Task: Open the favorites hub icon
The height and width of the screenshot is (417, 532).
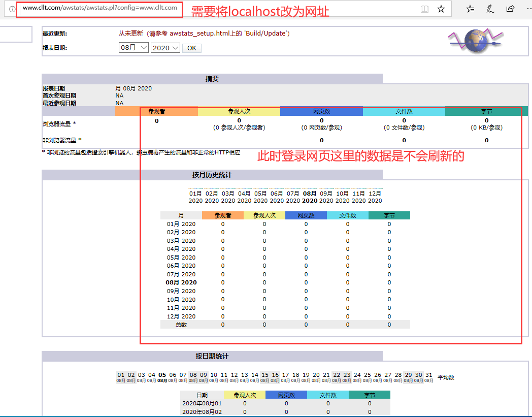Action: [470, 9]
